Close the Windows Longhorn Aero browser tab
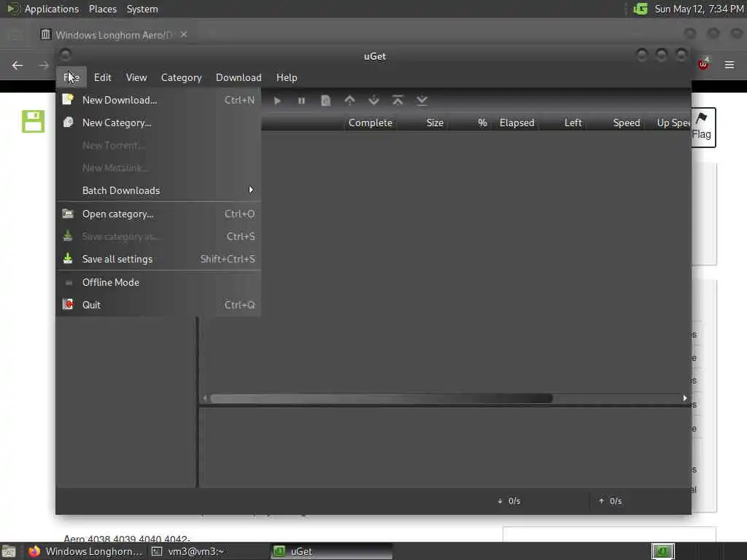Viewport: 747px width, 560px height. tap(184, 34)
